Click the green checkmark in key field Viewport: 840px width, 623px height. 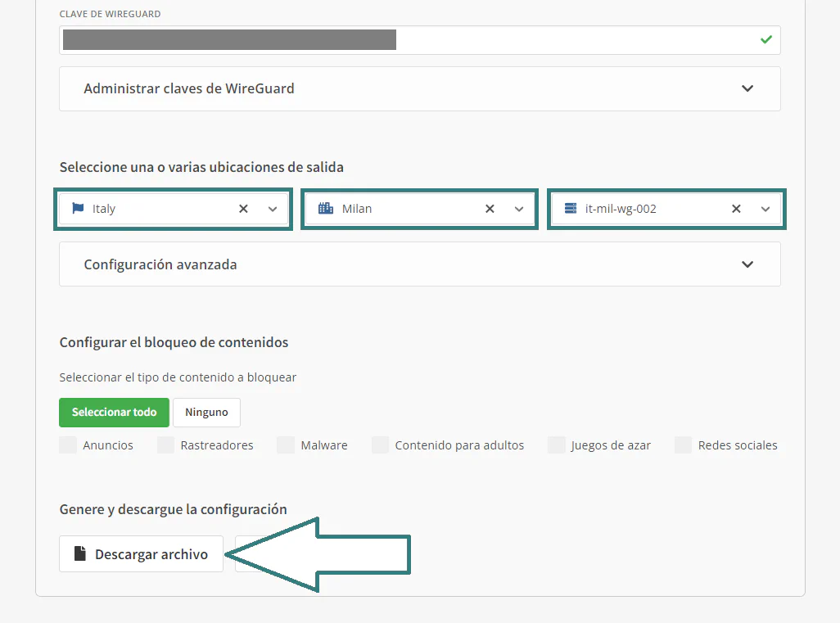coord(766,39)
